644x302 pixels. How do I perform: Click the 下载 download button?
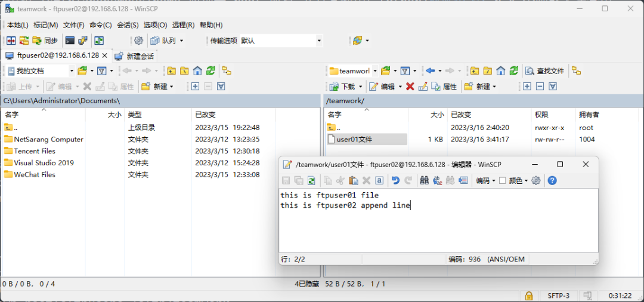tap(342, 87)
